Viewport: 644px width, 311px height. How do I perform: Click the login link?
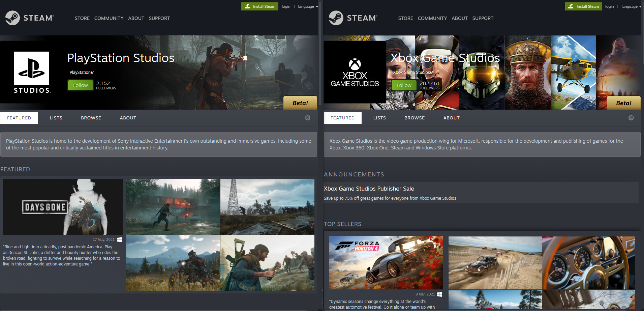(286, 6)
